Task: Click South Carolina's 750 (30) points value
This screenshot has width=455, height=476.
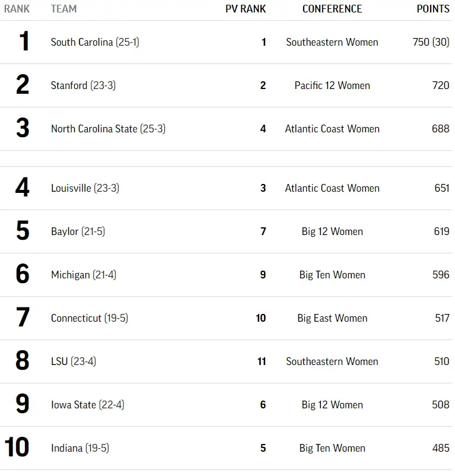Action: click(x=431, y=42)
